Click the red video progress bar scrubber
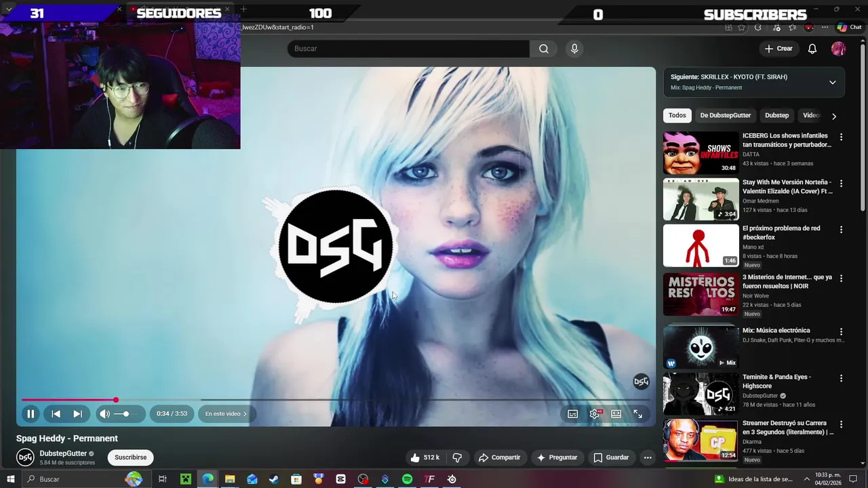 pyautogui.click(x=116, y=400)
